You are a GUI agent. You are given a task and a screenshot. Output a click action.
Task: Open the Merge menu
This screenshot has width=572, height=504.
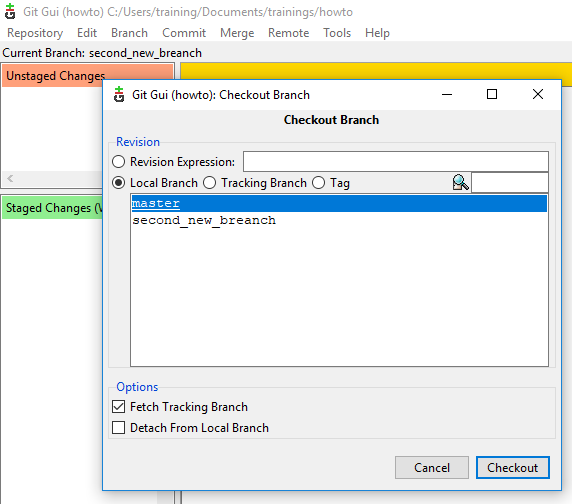coord(237,33)
